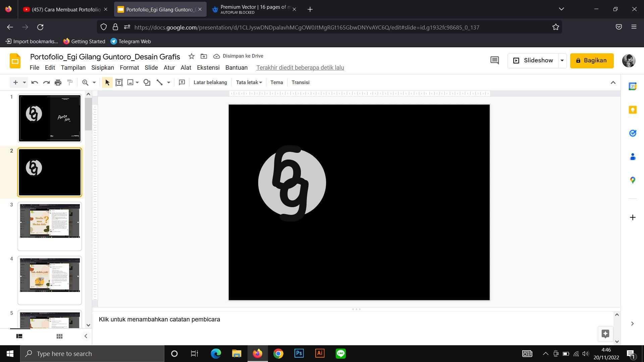Open the Format menu

[x=129, y=68]
